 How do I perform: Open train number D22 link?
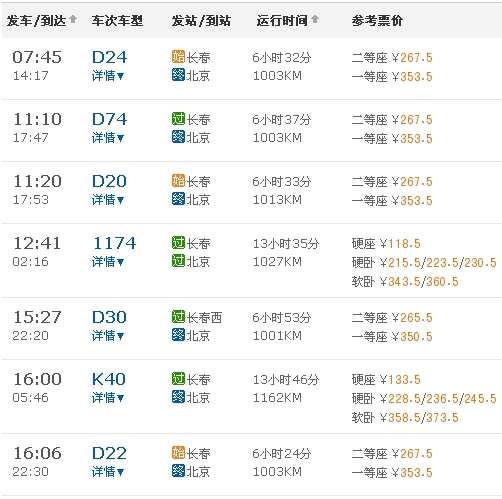[x=109, y=453]
